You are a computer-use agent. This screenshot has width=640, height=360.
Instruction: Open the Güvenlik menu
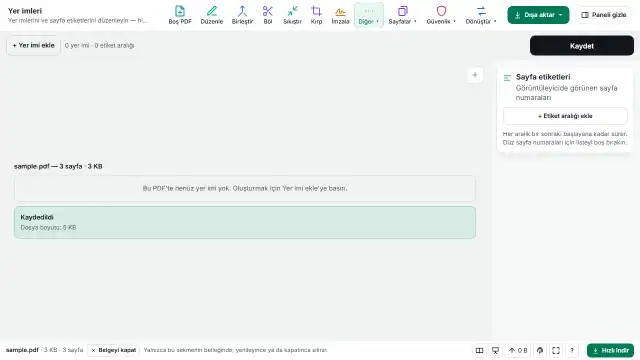tap(441, 15)
